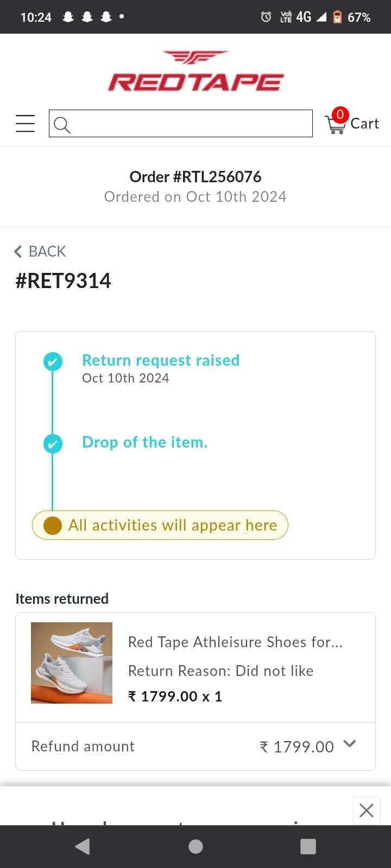Tap the Red Tape logo
This screenshot has height=868, width=391.
tap(195, 72)
